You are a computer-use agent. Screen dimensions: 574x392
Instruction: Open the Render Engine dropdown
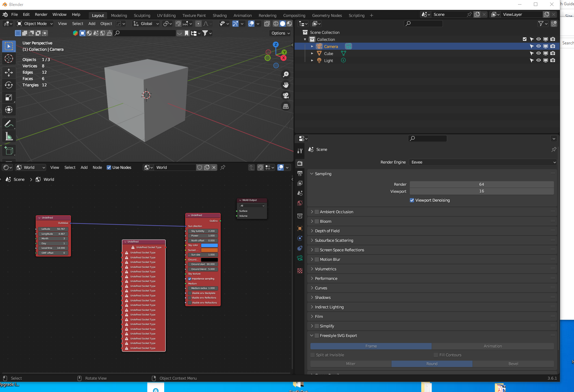click(x=483, y=162)
